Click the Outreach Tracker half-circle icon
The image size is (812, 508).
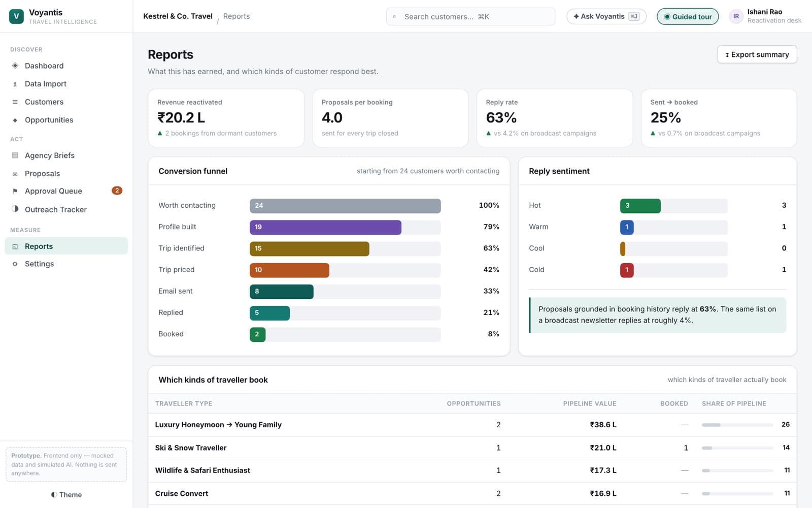tap(15, 209)
